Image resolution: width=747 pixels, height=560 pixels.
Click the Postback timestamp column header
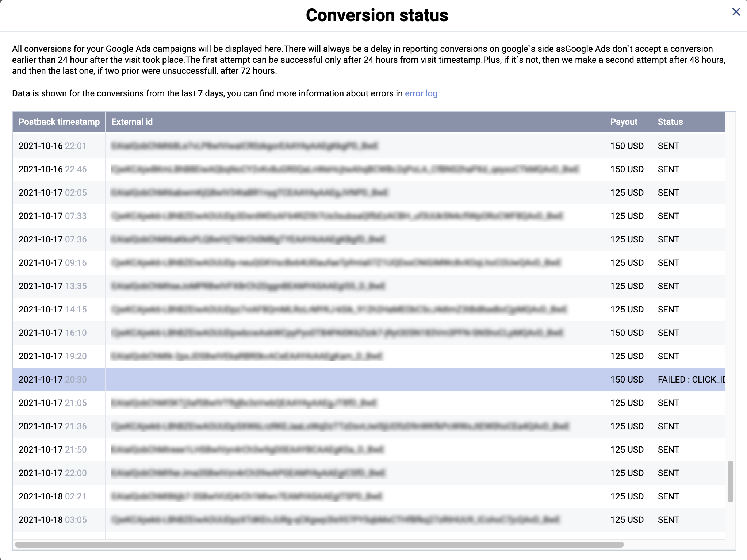pos(59,122)
